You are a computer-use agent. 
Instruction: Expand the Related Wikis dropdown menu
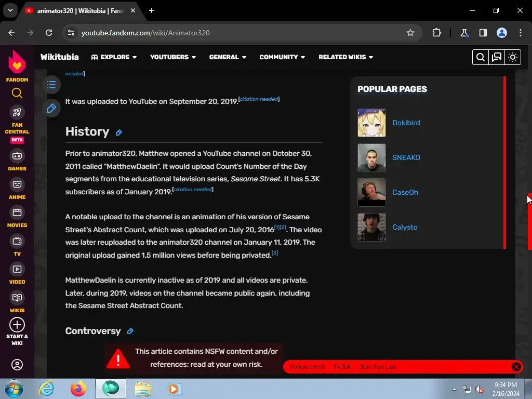pos(345,57)
